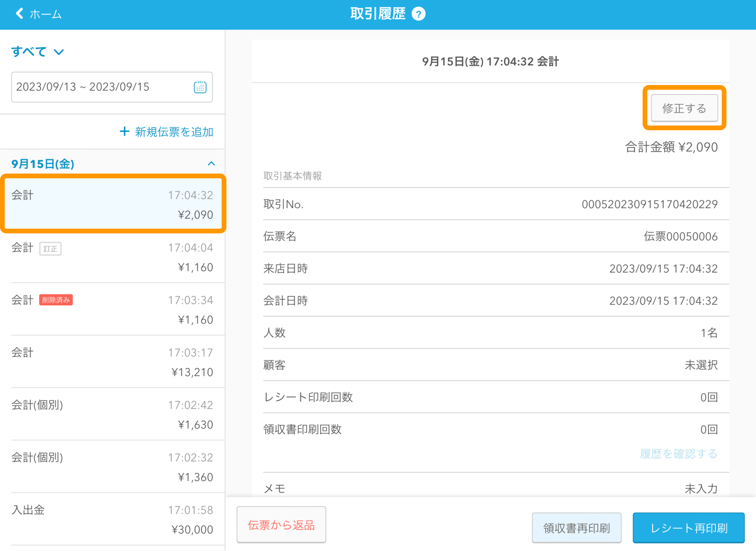Screen dimensions: 756x551
Task: Open the calendar date picker icon
Action: click(x=200, y=87)
